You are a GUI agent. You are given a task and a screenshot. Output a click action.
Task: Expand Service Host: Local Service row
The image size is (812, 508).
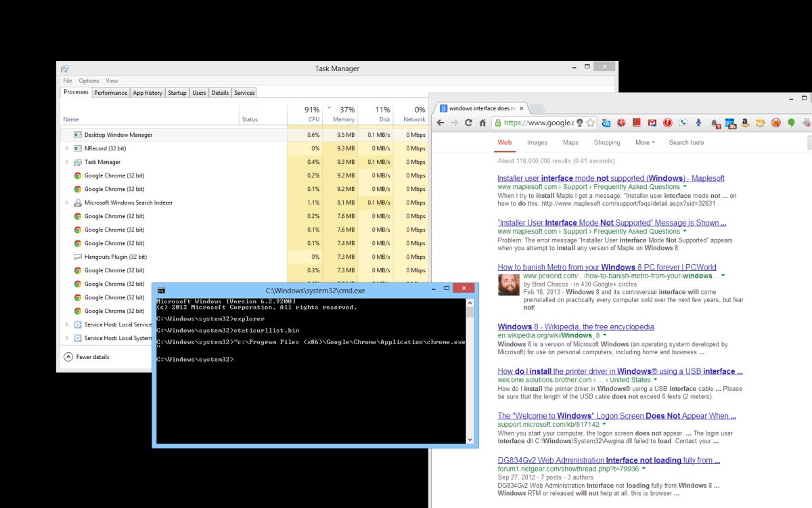[66, 324]
